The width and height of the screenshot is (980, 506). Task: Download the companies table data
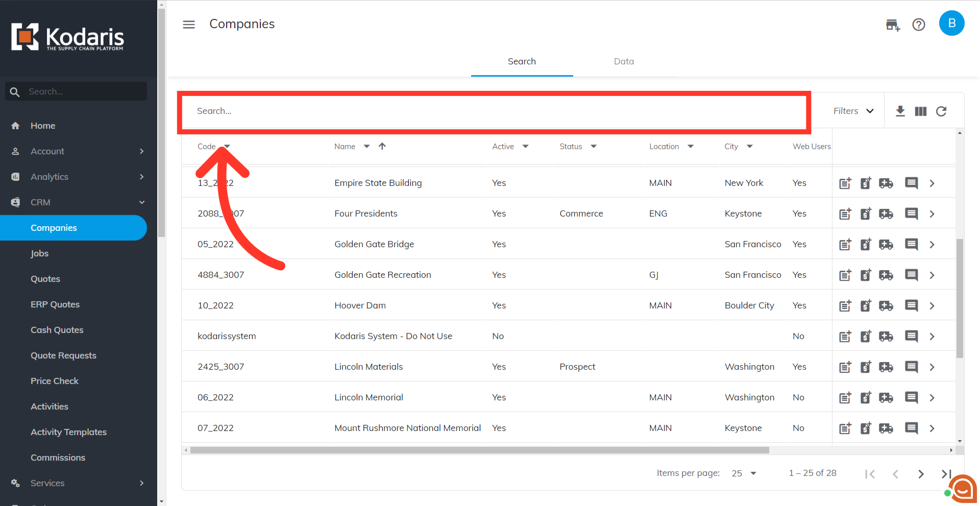coord(900,111)
